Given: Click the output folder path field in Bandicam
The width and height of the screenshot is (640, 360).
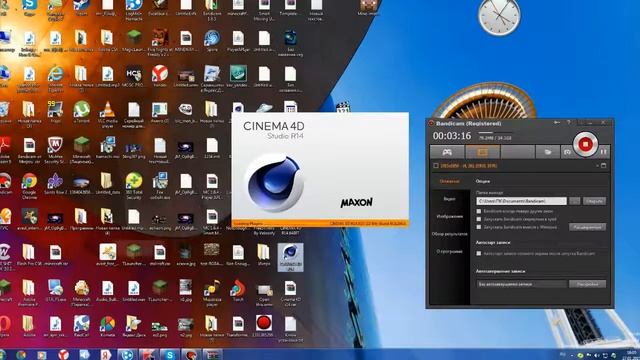Looking at the screenshot, I should (x=521, y=201).
